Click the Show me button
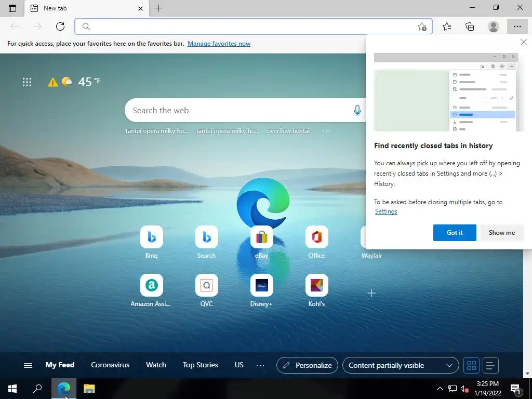The height and width of the screenshot is (399, 532). 501,233
